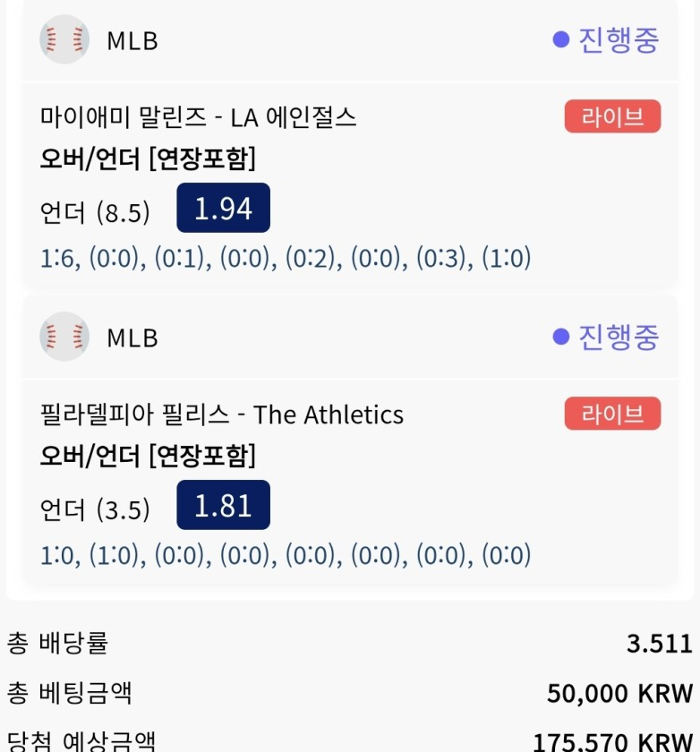The height and width of the screenshot is (752, 700).
Task: Click the first MLB league label
Action: tap(132, 41)
